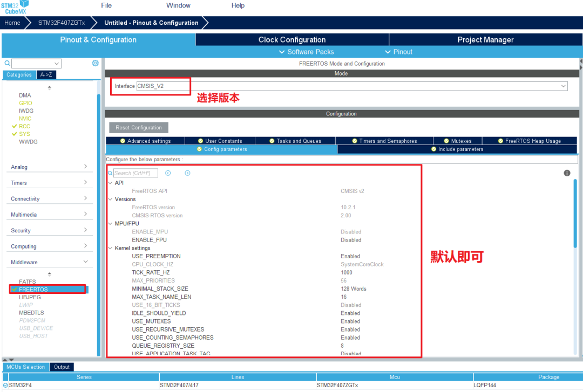Select GPIO in system core list

(x=26, y=103)
